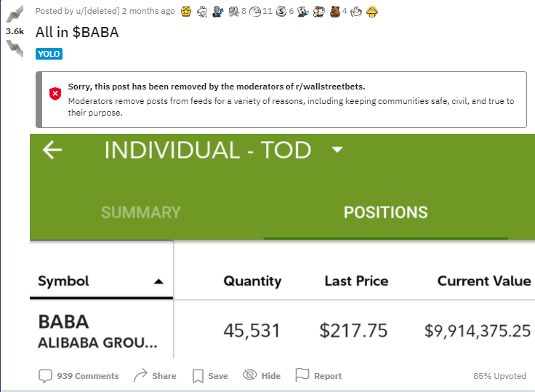The height and width of the screenshot is (392, 535).
Task: Click the Report flag icon
Action: coord(302,375)
